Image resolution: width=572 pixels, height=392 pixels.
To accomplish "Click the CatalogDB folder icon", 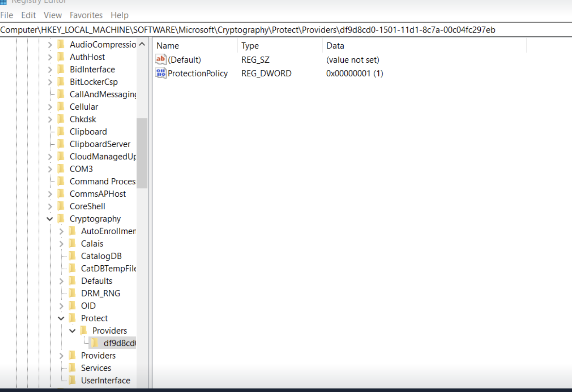I will tap(73, 256).
